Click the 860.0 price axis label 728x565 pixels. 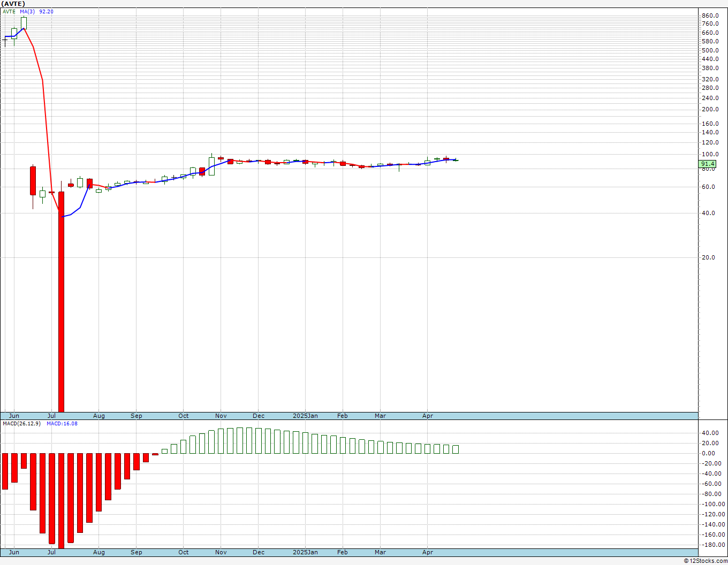710,16
